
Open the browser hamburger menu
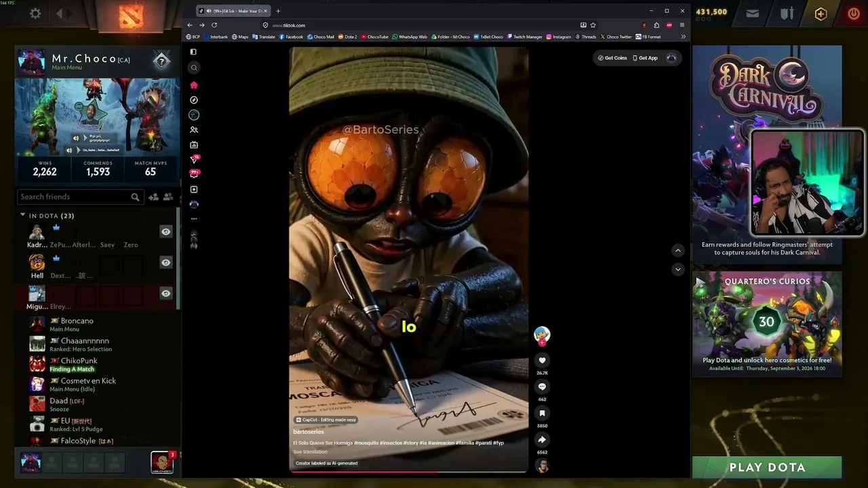682,25
